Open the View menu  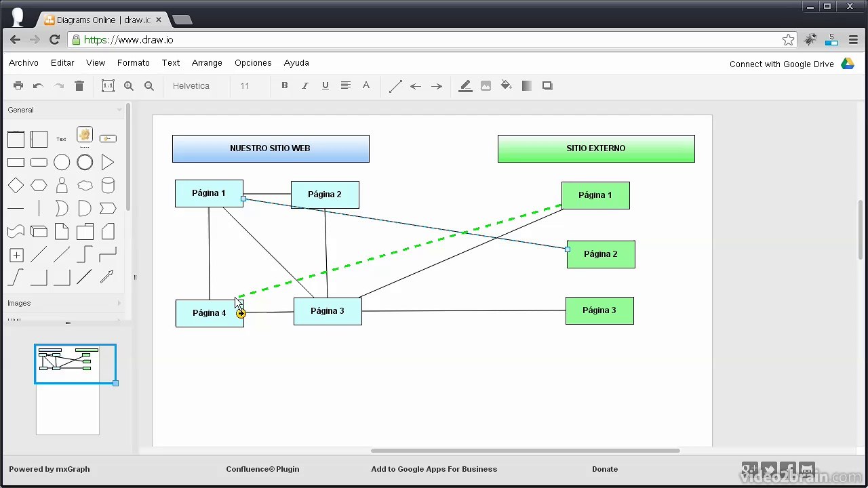[x=96, y=63]
